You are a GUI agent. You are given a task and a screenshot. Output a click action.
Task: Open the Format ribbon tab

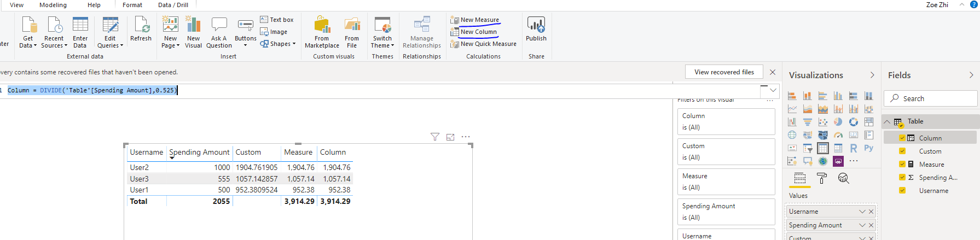point(132,5)
